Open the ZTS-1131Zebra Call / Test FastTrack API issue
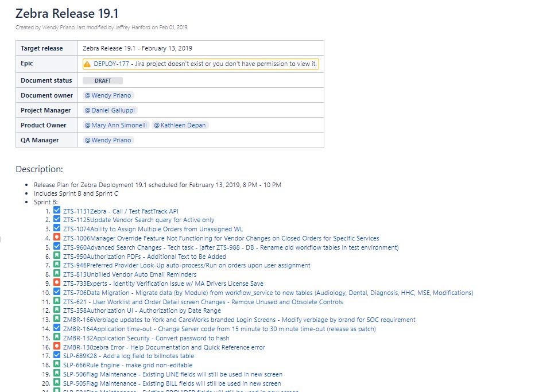The image size is (535, 392). [x=121, y=211]
